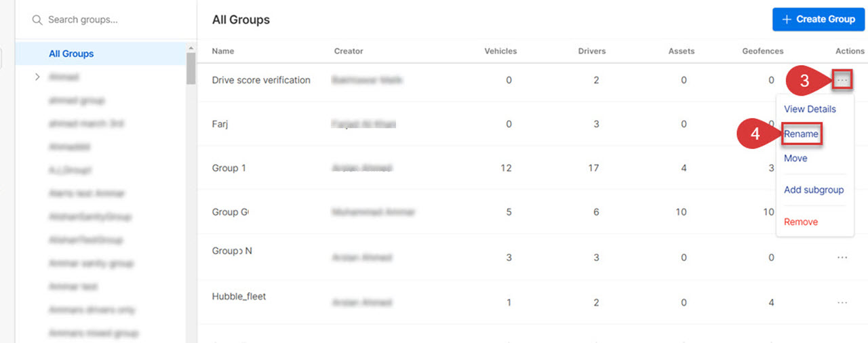Open the three-dot menu for Hubble_fleet row
This screenshot has height=343, width=868.
coord(842,302)
